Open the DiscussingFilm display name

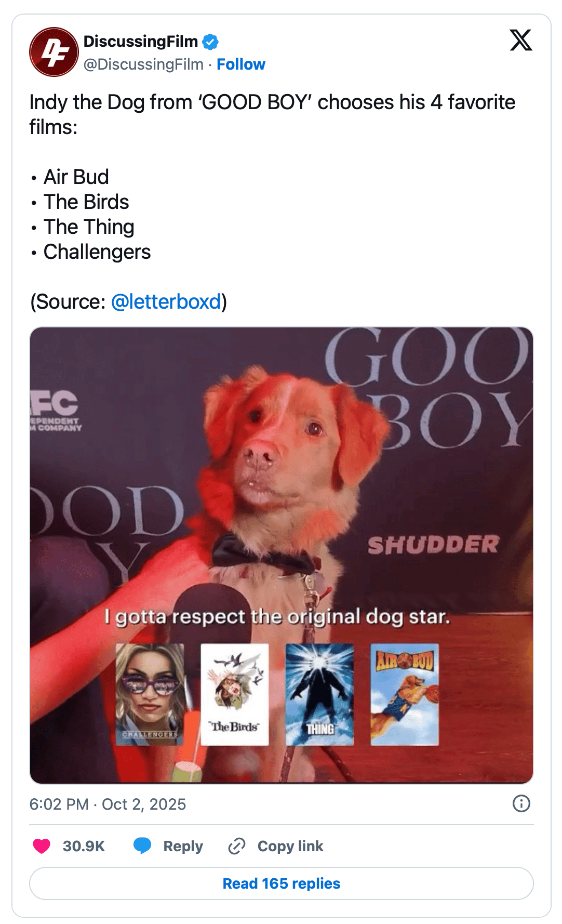tap(141, 41)
